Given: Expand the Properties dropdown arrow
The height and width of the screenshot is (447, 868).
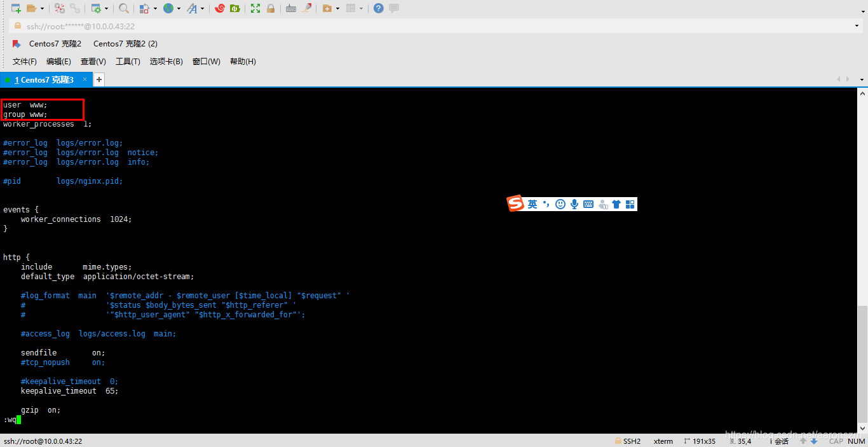Looking at the screenshot, I should pyautogui.click(x=106, y=9).
